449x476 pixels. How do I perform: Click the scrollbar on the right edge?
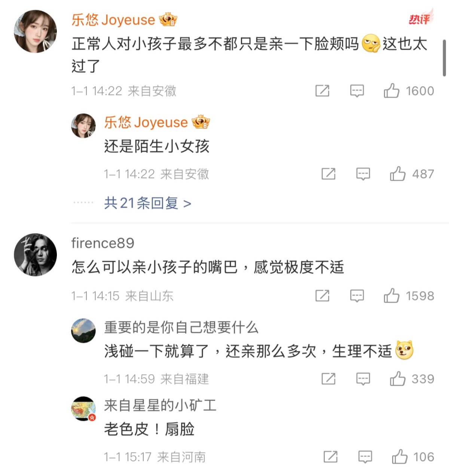pyautogui.click(x=444, y=58)
